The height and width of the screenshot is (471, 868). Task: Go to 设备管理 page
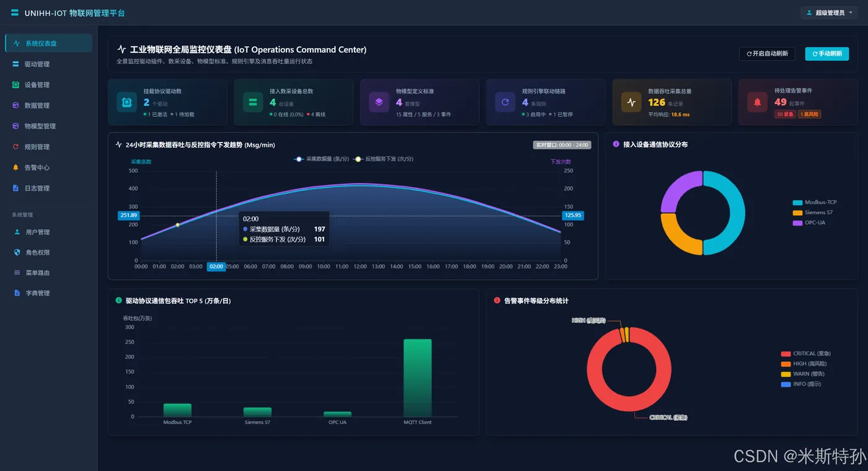[48, 85]
